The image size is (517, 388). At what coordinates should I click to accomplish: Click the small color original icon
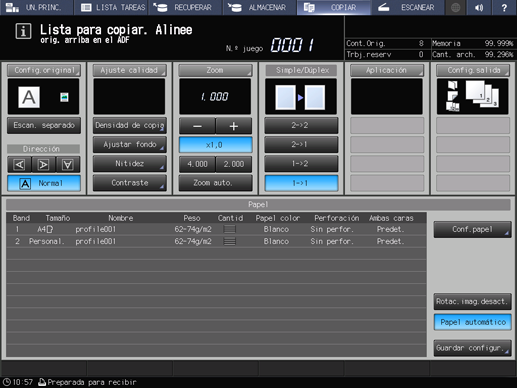pos(64,97)
